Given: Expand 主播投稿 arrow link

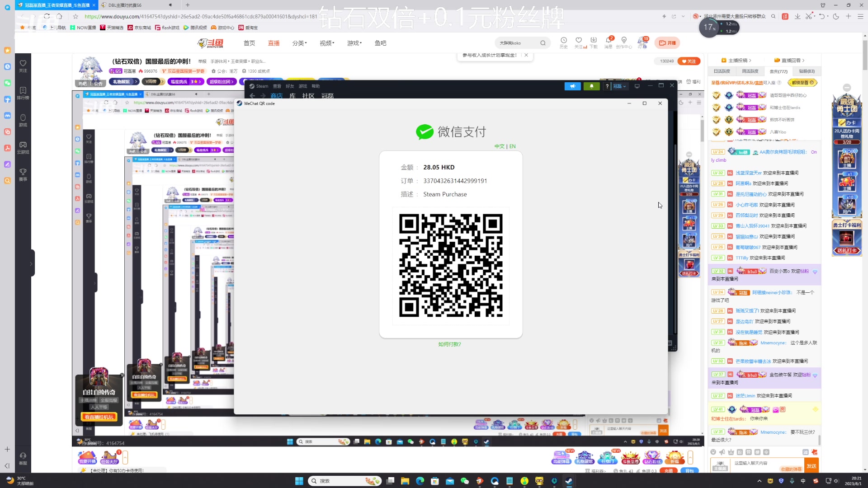Looking at the screenshot, I should click(737, 60).
